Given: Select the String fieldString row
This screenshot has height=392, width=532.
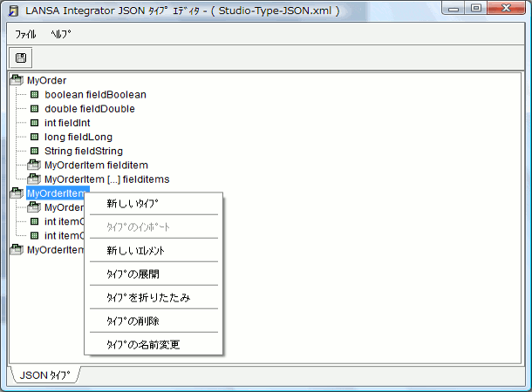Looking at the screenshot, I should pyautogui.click(x=84, y=151).
